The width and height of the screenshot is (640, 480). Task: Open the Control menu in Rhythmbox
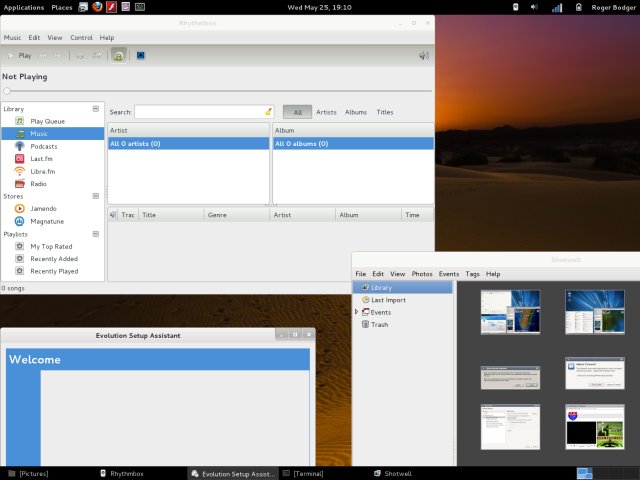point(81,37)
